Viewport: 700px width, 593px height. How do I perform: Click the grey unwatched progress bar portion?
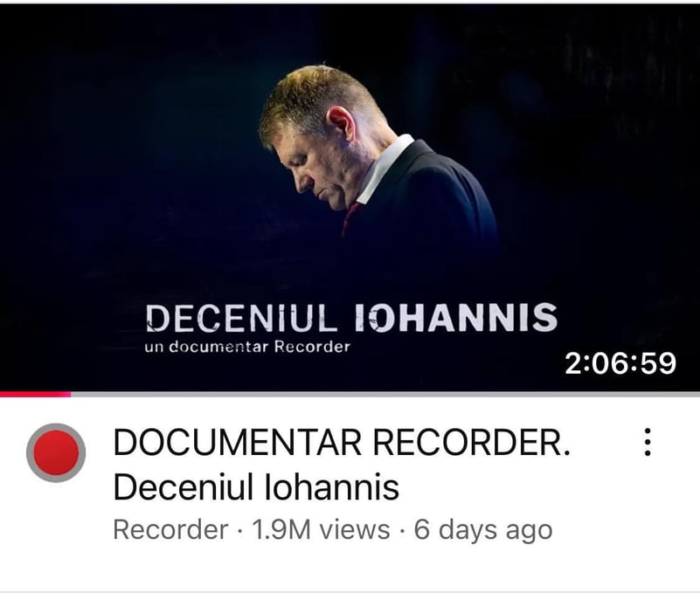(x=385, y=394)
